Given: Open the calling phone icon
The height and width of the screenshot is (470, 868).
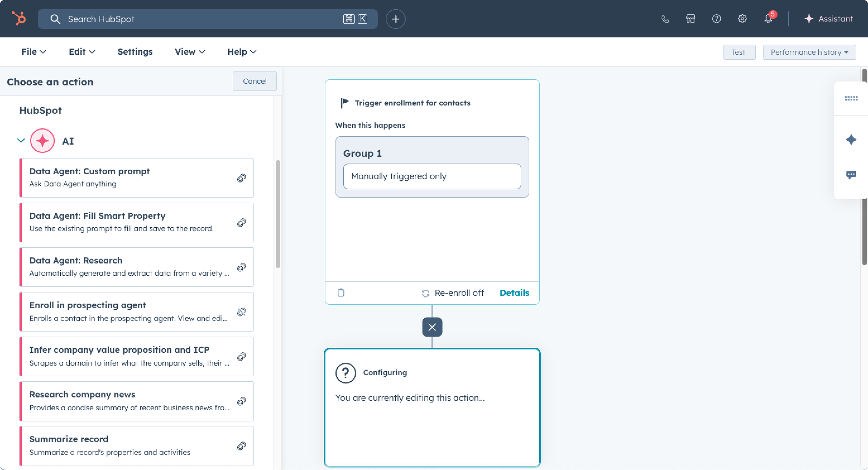Looking at the screenshot, I should tap(665, 19).
